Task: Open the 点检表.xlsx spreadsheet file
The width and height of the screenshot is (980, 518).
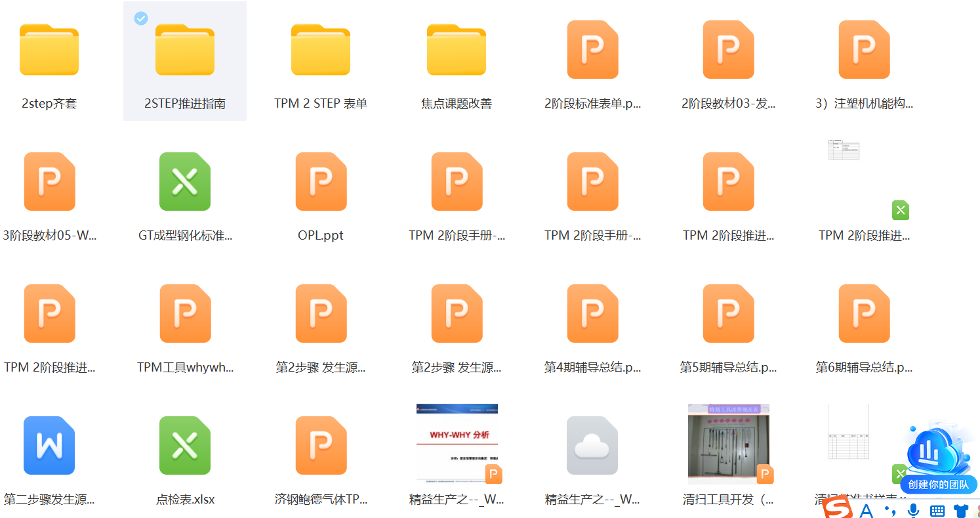Action: (x=185, y=445)
